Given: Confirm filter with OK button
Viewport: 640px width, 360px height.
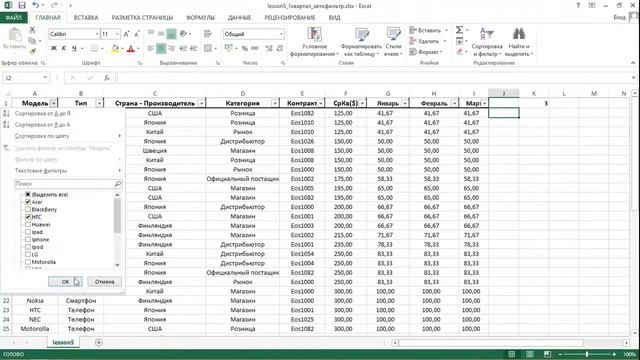Looking at the screenshot, I should pos(65,282).
